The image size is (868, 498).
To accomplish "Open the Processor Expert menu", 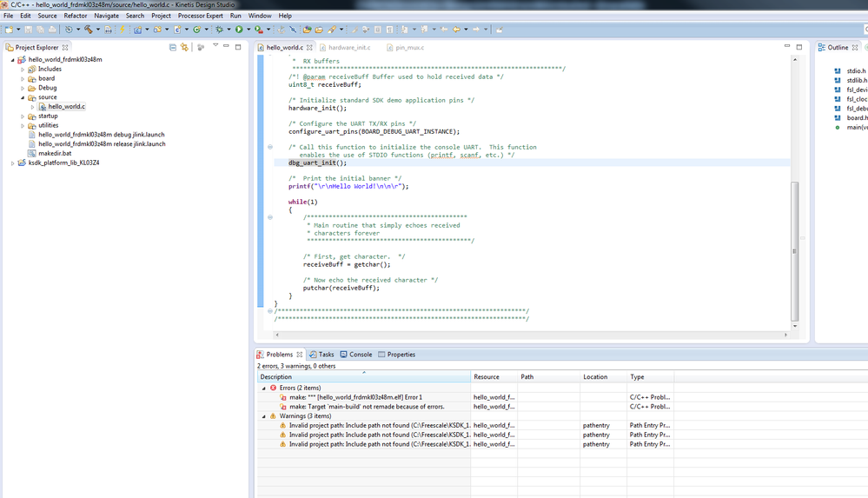I will [200, 16].
